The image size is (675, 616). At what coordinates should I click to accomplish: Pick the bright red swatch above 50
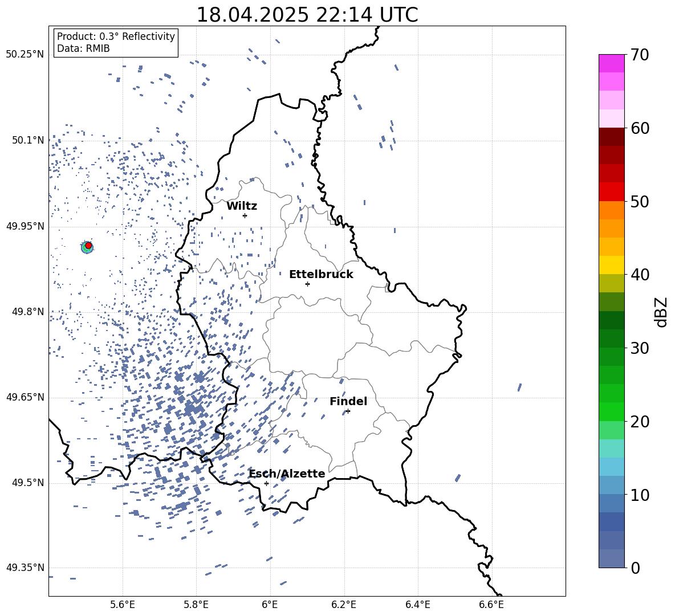611,192
